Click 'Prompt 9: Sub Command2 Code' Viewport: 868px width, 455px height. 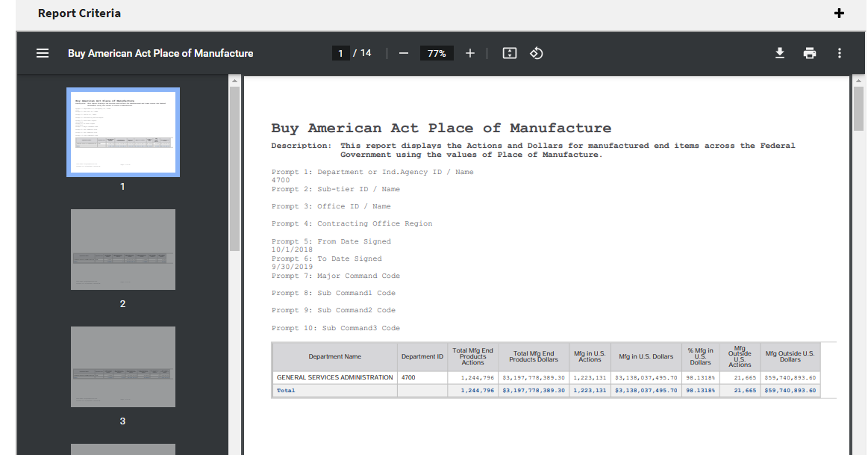[334, 310]
